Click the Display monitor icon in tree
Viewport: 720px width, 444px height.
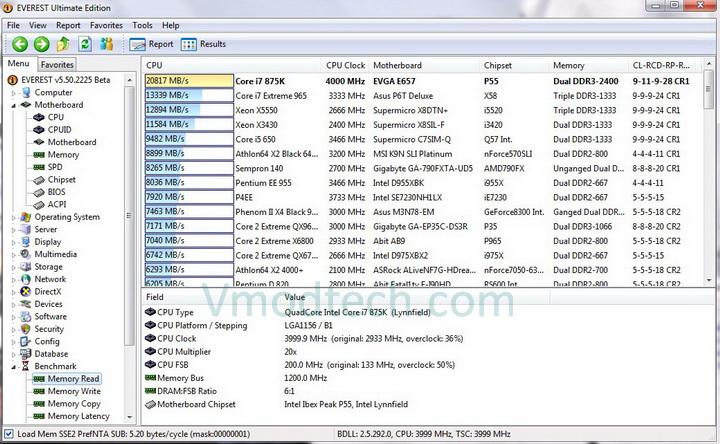click(26, 242)
